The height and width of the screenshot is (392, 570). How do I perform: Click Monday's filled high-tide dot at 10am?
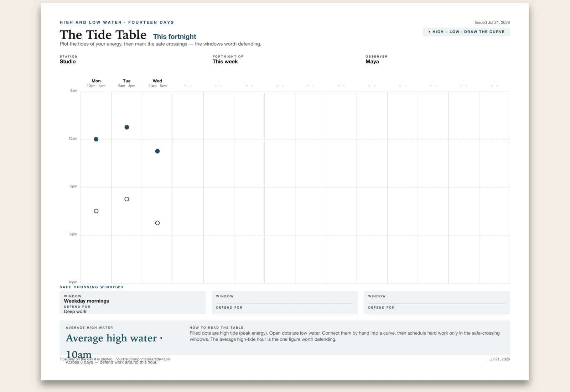tap(96, 139)
